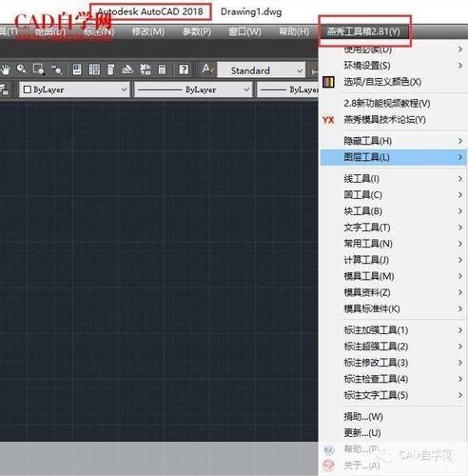468x476 pixels.
Task: Open the 模具标准件(K) submenu
Action: [x=393, y=308]
